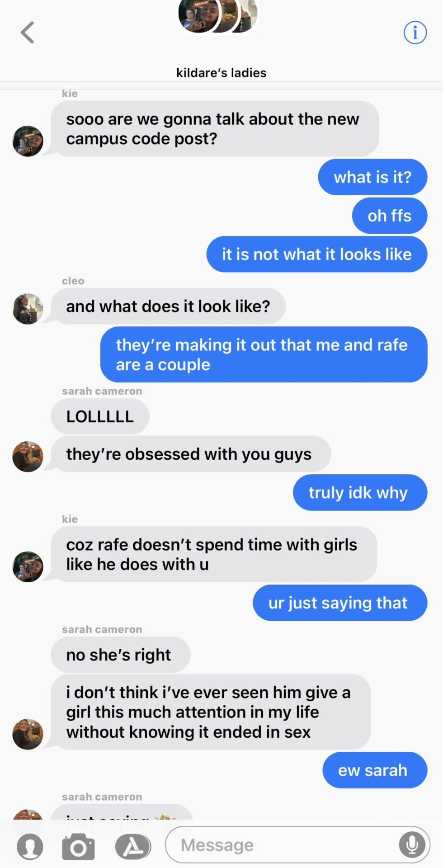Viewport: 443px width, 868px height.
Task: Open the App Store apps icon
Action: (x=132, y=846)
